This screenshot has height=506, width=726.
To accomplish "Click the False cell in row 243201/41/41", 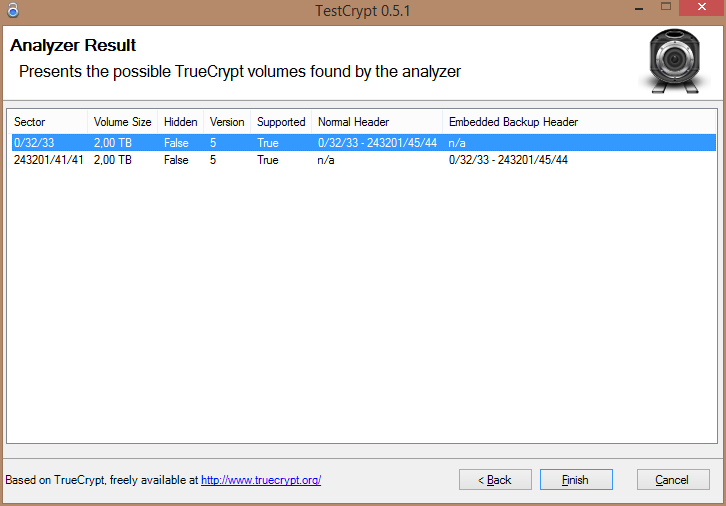I will (176, 160).
